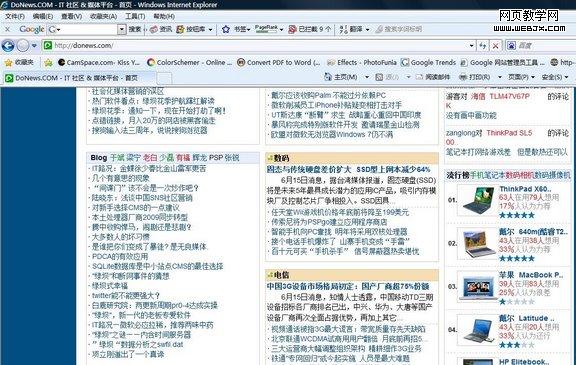Image resolution: width=576 pixels, height=365 pixels.
Task: Click the red Stop loading button
Action: 496,46
